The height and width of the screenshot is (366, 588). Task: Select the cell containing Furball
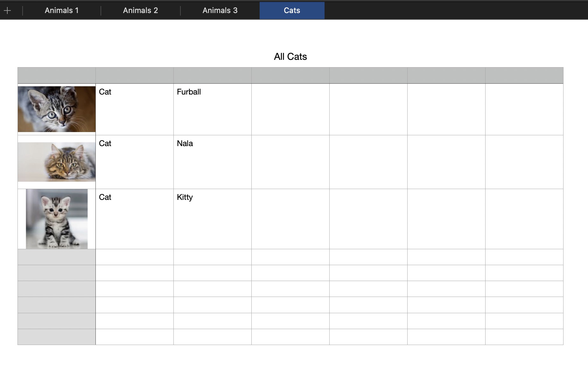pyautogui.click(x=212, y=109)
